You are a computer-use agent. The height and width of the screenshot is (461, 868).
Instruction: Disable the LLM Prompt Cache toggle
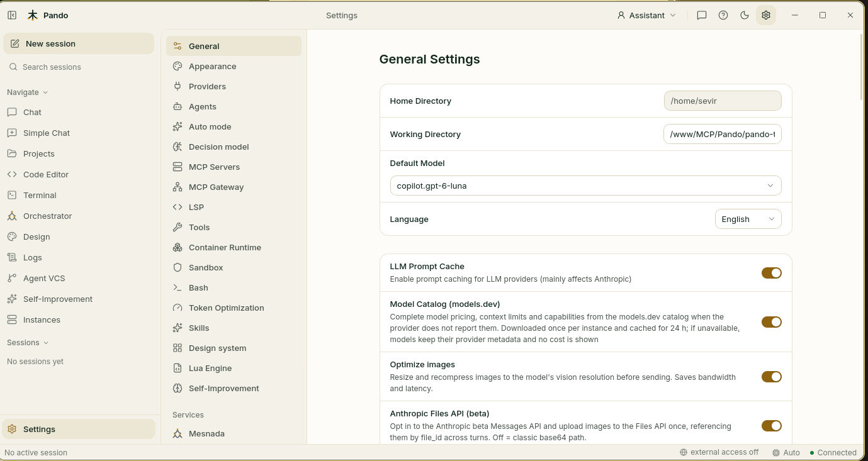pyautogui.click(x=771, y=273)
